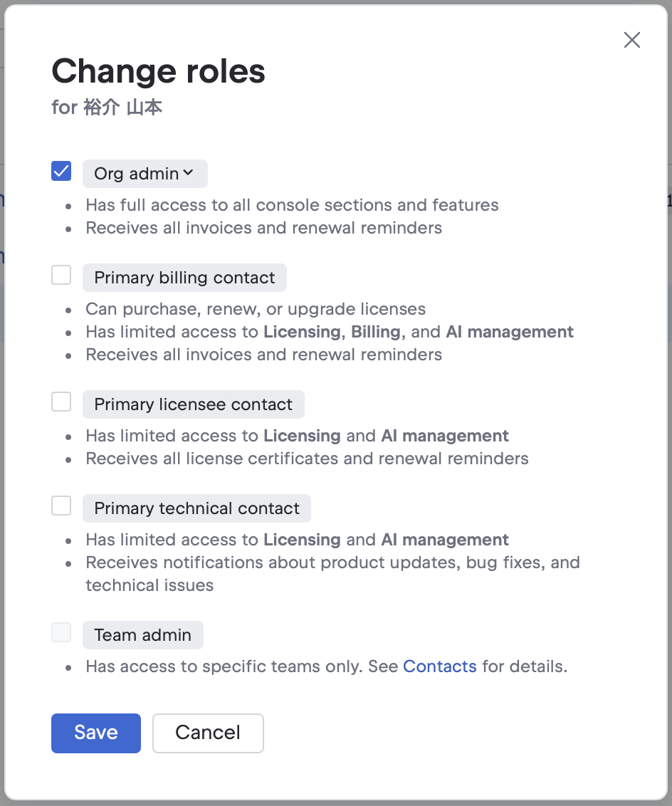This screenshot has width=672, height=806.
Task: Expand the Org admin chevron arrow
Action: click(188, 173)
